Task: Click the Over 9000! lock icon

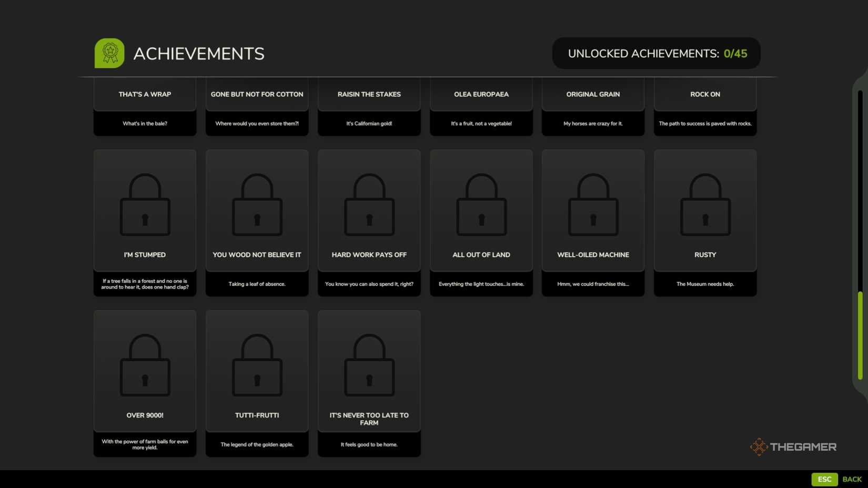Action: click(145, 365)
